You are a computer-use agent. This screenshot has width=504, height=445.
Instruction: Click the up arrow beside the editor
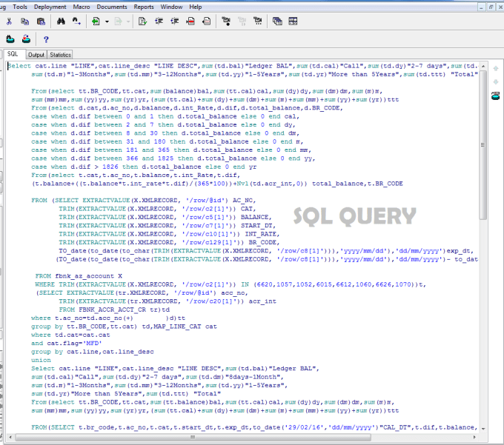496,68
